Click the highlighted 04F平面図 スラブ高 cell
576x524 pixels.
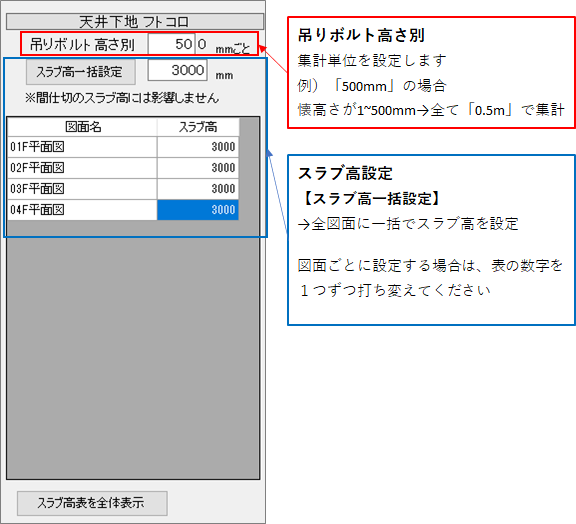[198, 210]
